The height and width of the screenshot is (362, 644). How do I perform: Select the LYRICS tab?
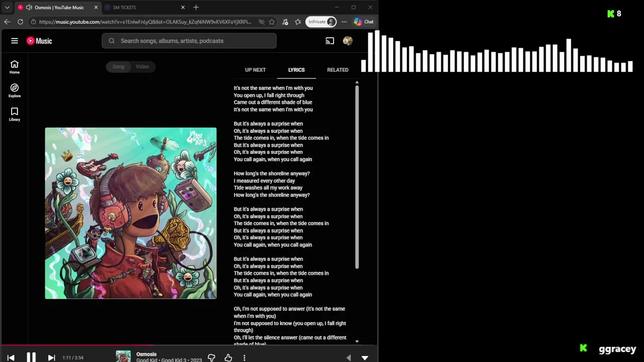tap(296, 70)
